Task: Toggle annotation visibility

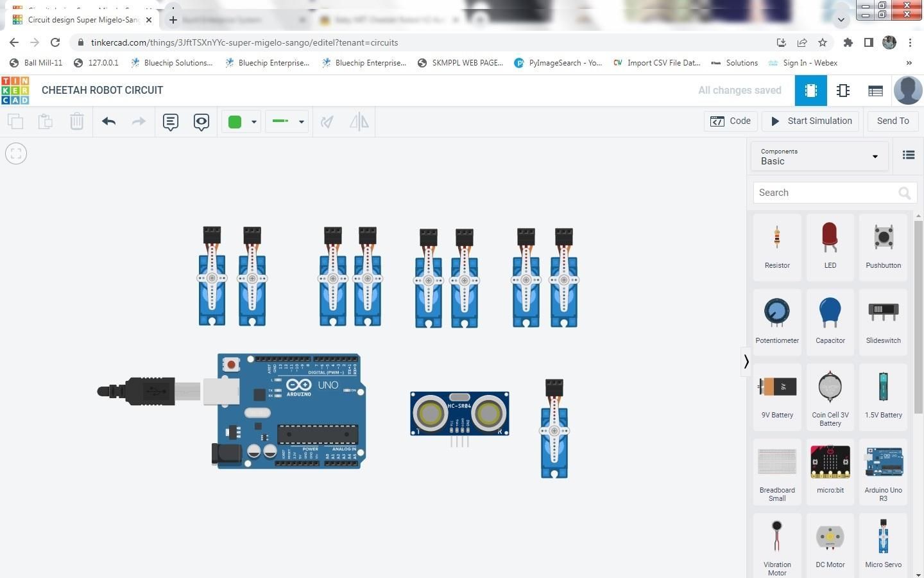Action: pyautogui.click(x=201, y=121)
